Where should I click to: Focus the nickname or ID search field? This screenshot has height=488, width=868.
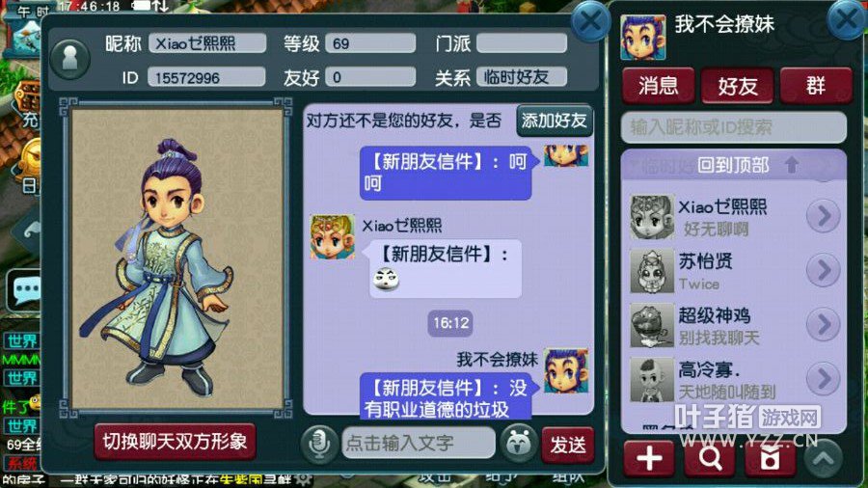pyautogui.click(x=734, y=128)
